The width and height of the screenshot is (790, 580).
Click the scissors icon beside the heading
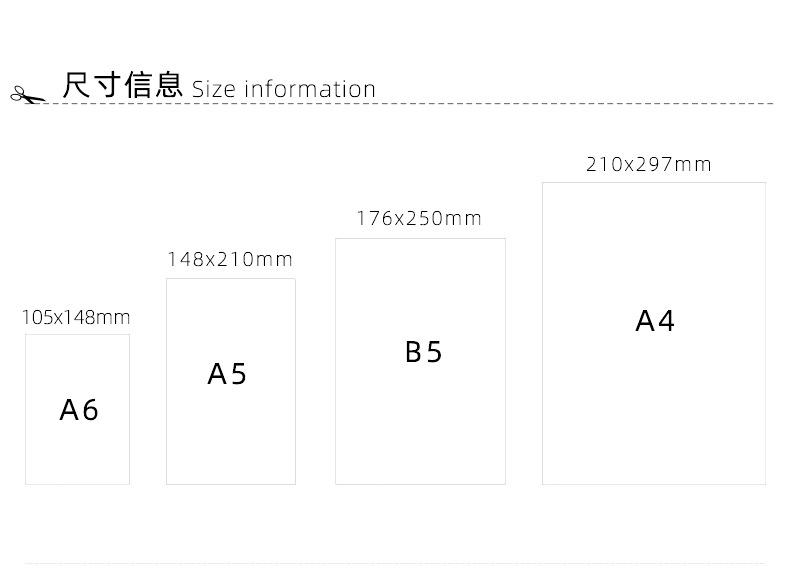(x=28, y=95)
